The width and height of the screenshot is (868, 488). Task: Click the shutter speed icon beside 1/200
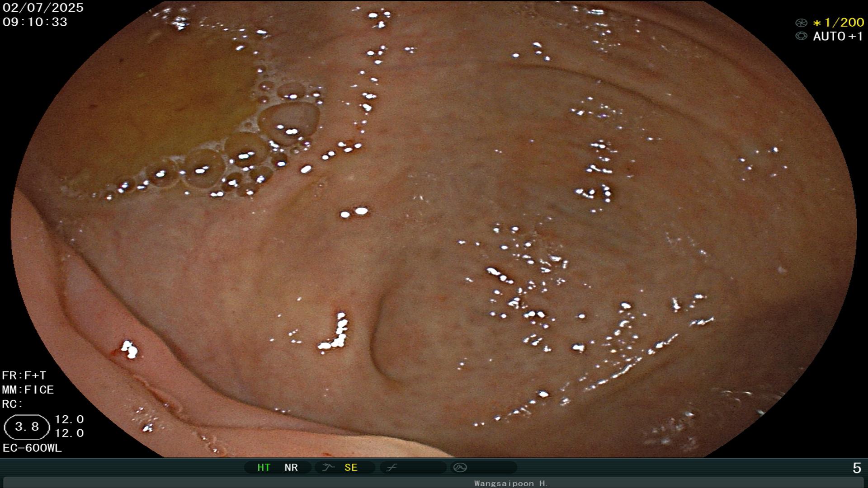click(801, 23)
